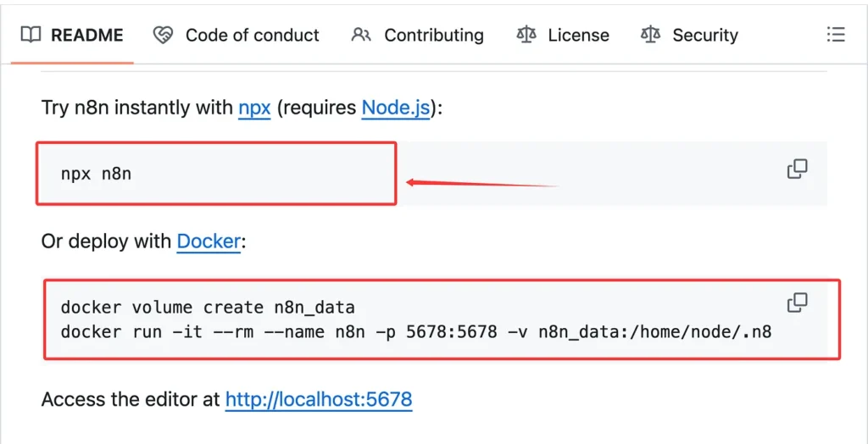Screen dimensions: 868x444
Task: Visit the http://localhost:5678 link
Action: [319, 399]
